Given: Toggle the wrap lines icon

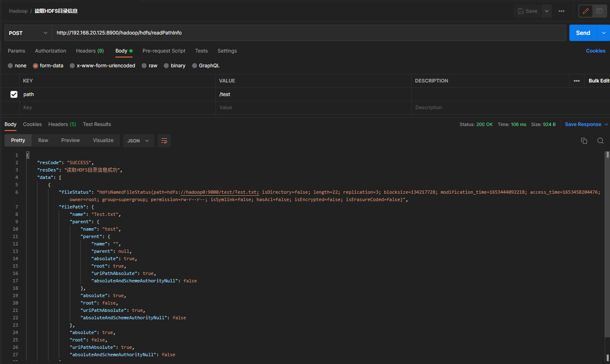Looking at the screenshot, I should coord(164,141).
